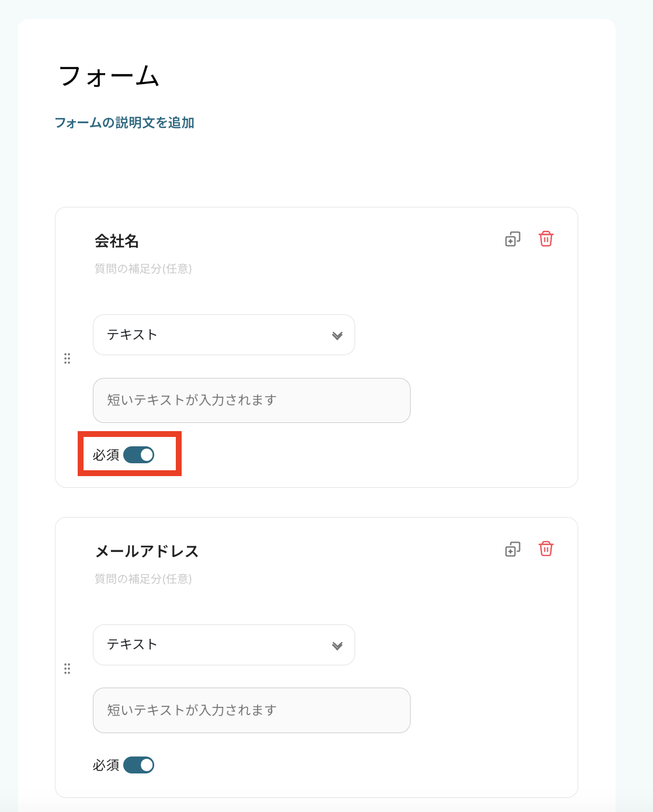Click the メールアドレス drag handle dots
Viewport: 653px width, 812px height.
pos(67,668)
